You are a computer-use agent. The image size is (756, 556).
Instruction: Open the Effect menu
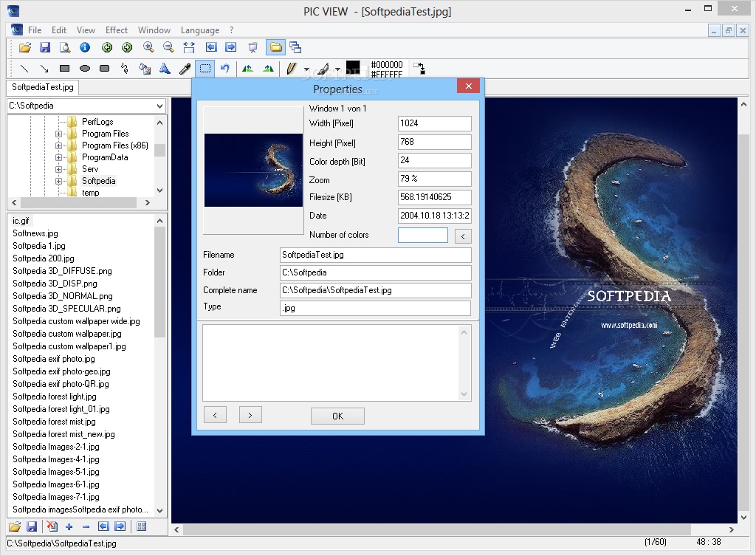117,30
